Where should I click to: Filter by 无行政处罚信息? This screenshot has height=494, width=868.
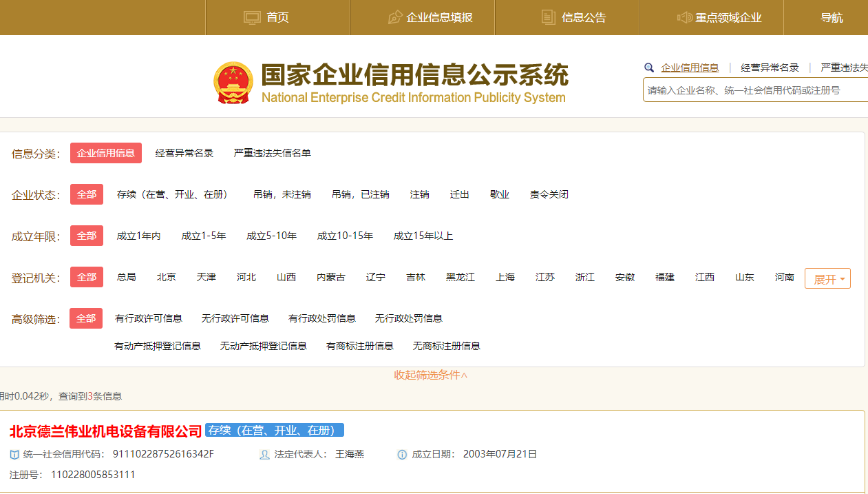pyautogui.click(x=409, y=318)
